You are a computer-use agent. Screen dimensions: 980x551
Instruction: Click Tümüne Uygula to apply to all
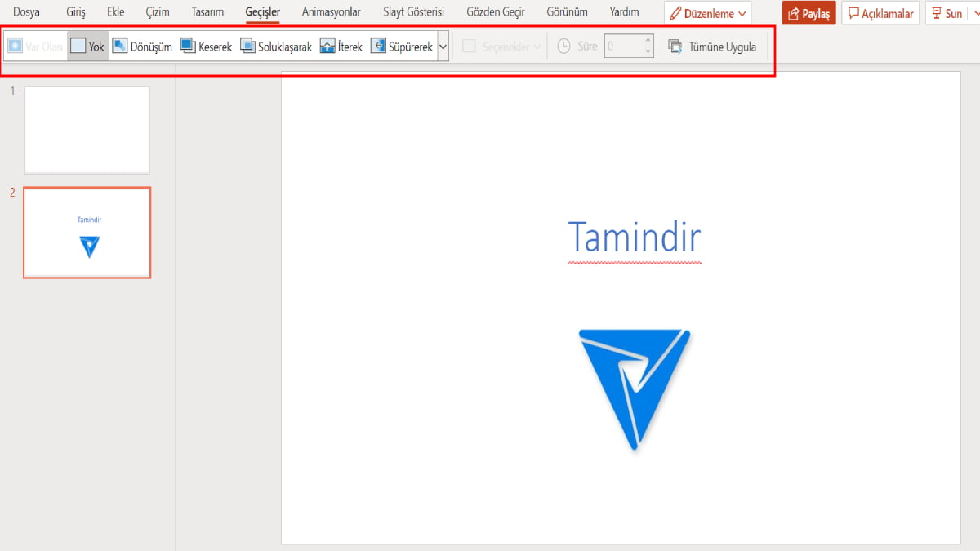point(712,47)
